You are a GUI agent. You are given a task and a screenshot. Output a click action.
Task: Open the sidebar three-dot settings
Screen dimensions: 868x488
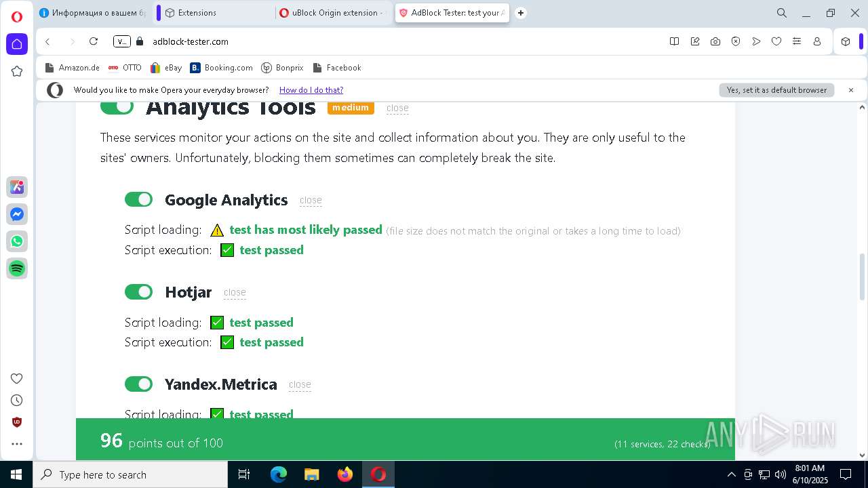pos(17,444)
